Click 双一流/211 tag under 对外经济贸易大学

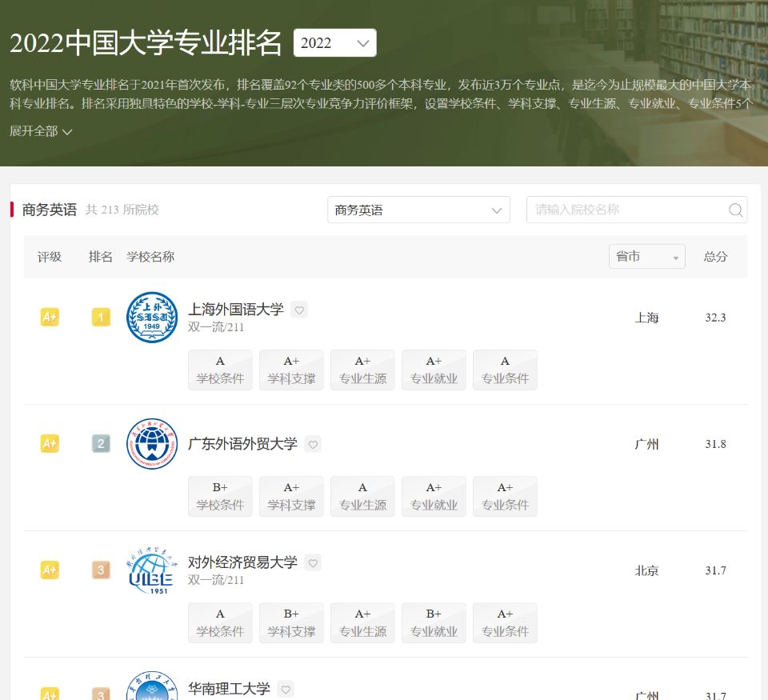coord(215,580)
